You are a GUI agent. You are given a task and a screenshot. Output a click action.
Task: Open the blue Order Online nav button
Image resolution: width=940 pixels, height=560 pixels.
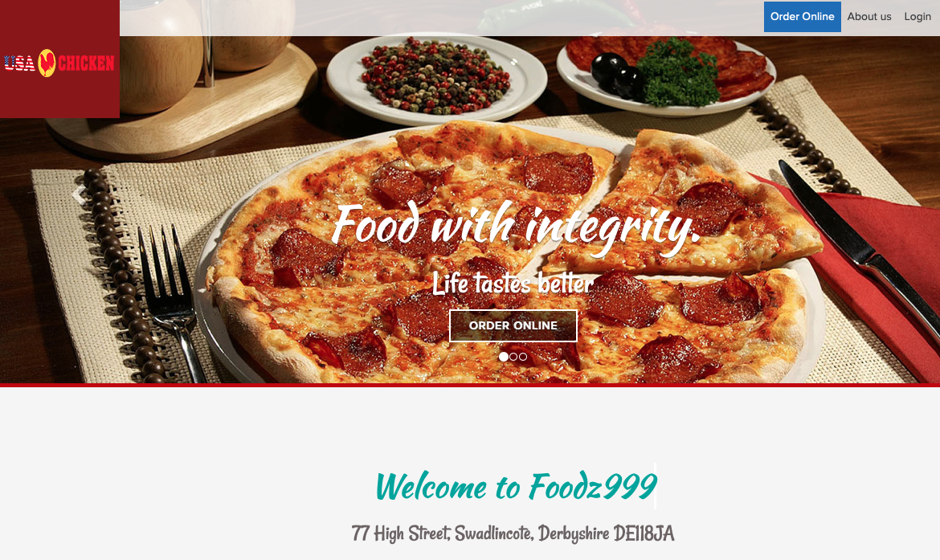coord(802,17)
